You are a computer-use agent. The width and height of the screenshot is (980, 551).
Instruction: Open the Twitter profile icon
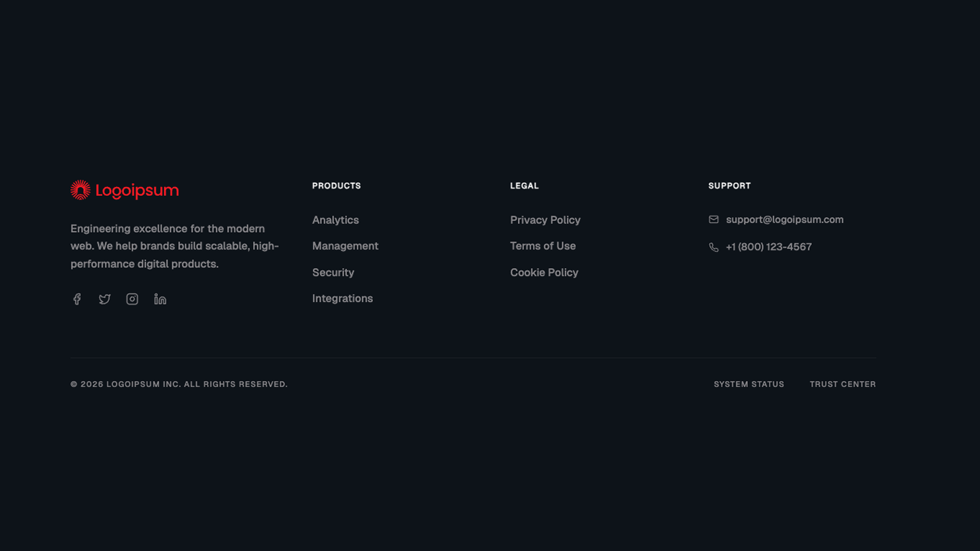[x=104, y=299]
